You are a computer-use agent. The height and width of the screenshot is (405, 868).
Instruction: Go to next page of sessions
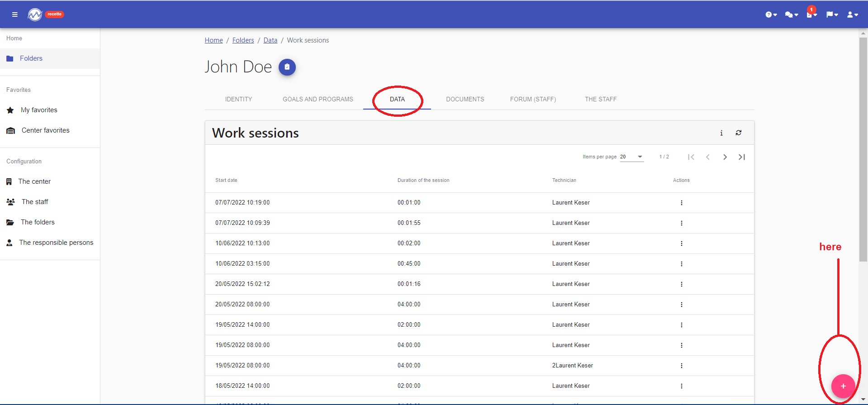click(x=725, y=157)
